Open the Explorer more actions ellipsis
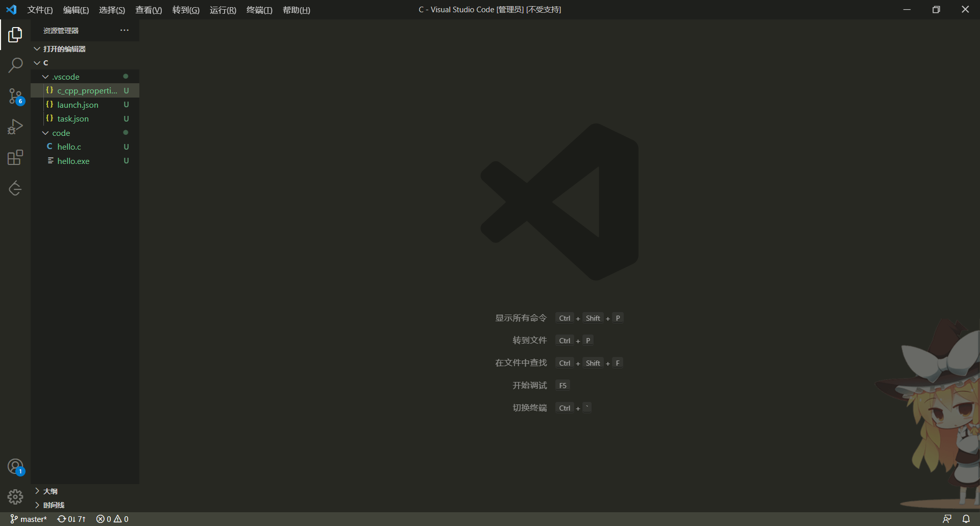 (125, 31)
